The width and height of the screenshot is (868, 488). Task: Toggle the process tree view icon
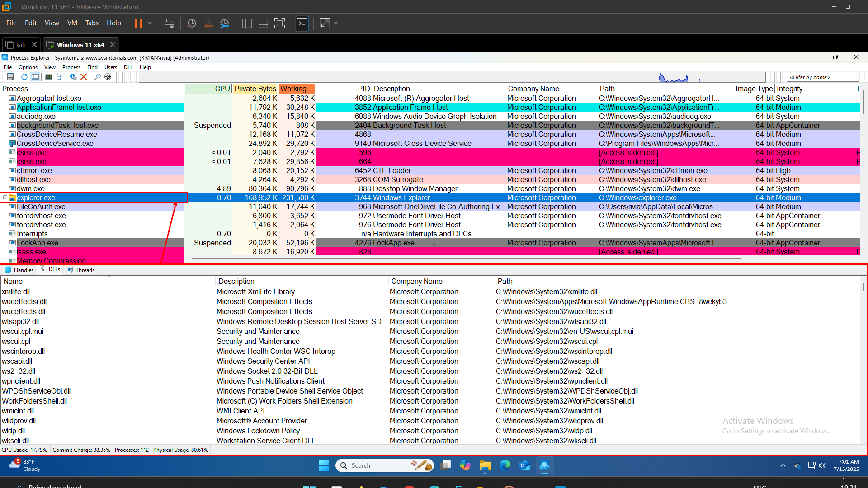(x=59, y=77)
